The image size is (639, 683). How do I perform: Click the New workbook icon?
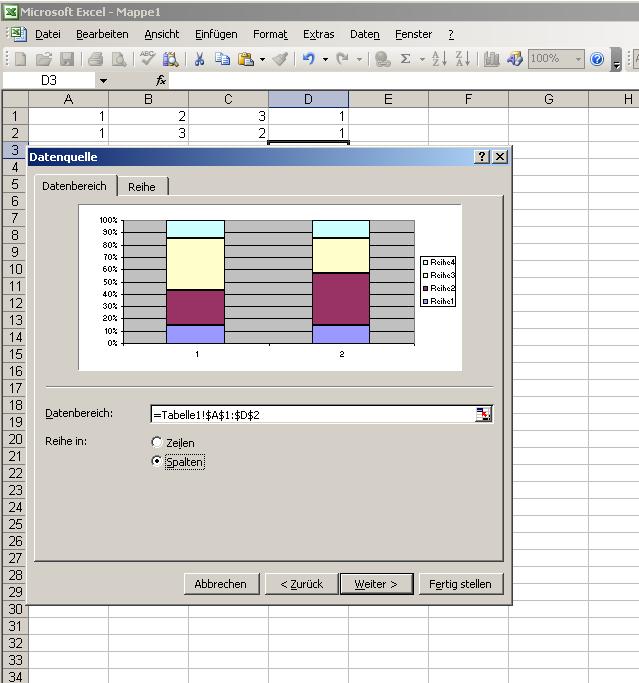point(20,59)
